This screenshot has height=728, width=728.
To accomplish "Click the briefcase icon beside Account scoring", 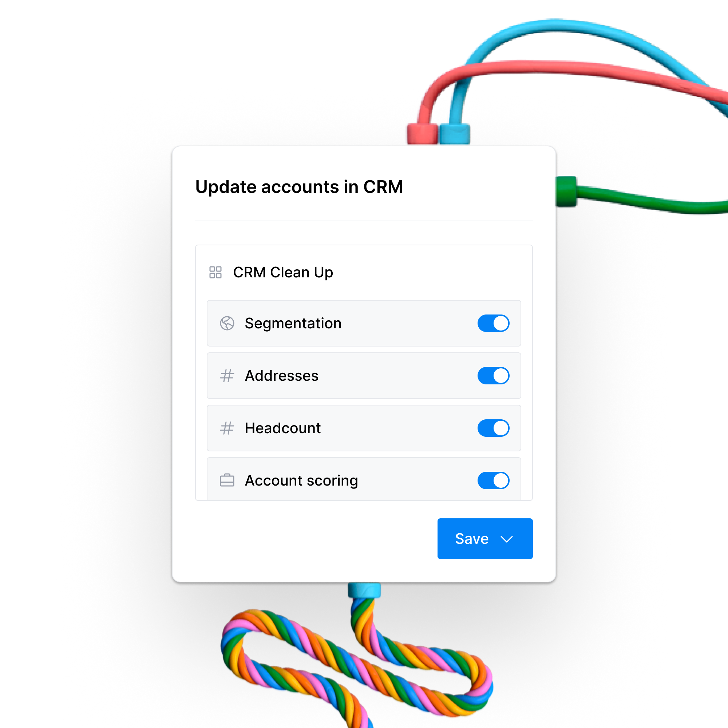I will (227, 480).
